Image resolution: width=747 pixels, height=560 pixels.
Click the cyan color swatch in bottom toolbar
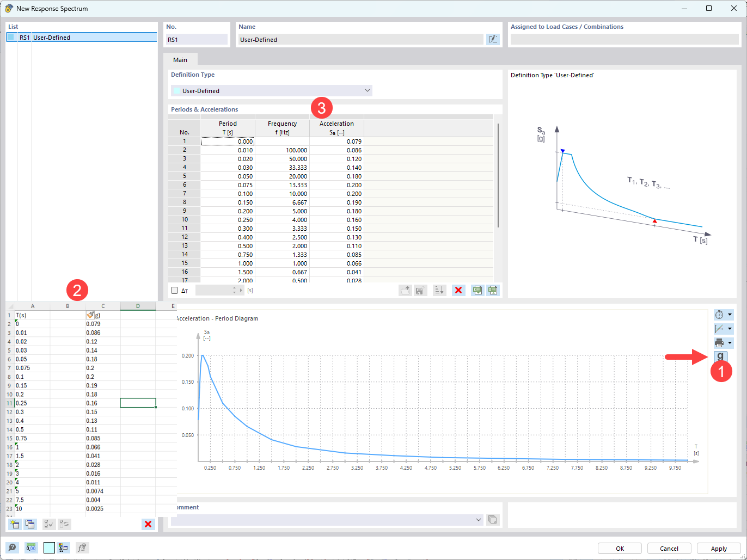point(49,547)
